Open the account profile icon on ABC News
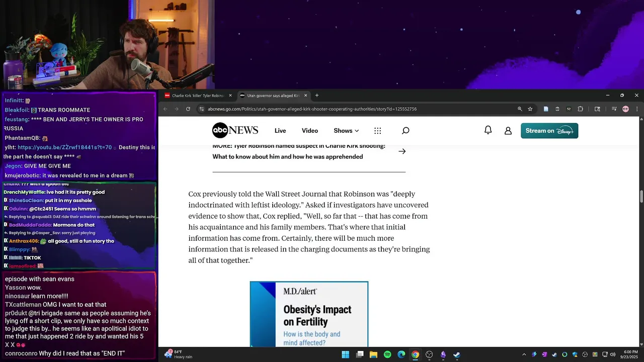 tap(508, 131)
